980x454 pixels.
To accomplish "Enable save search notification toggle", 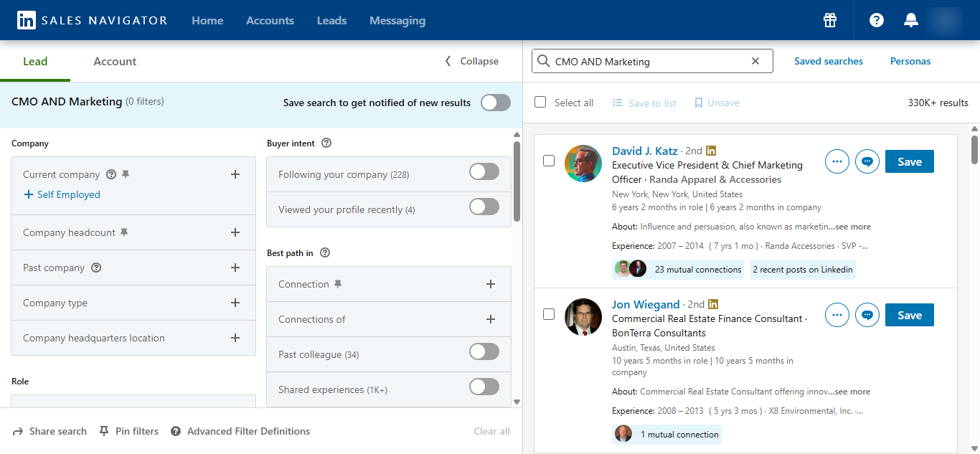I will [495, 103].
